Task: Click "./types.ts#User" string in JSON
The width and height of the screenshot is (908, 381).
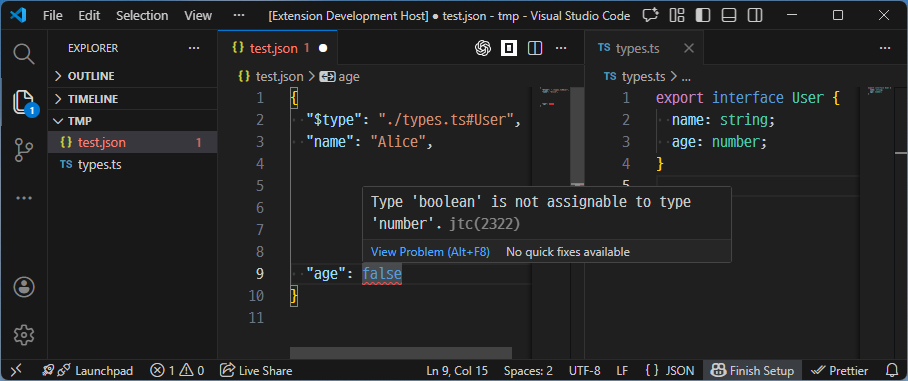Action: click(446, 120)
